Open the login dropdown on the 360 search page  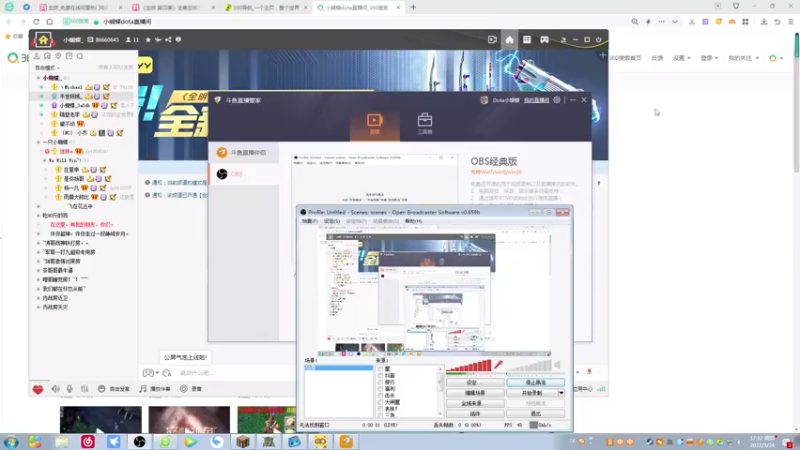709,58
